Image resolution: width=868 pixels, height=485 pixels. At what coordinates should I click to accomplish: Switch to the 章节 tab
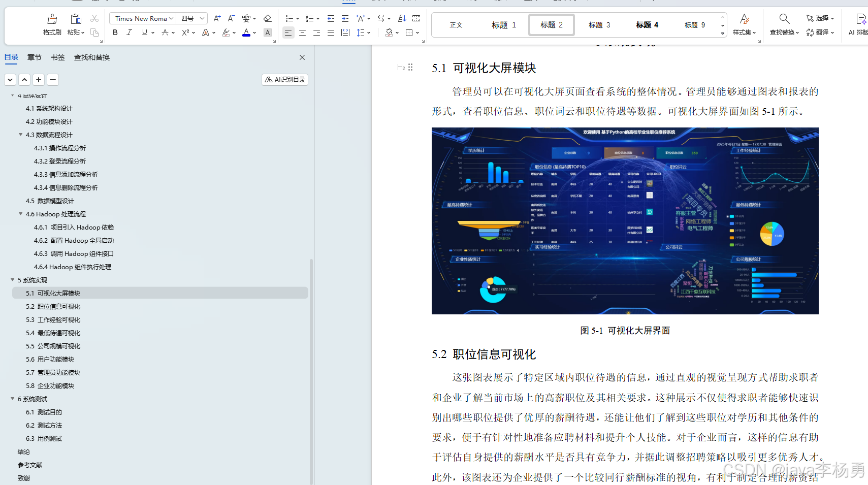coord(35,57)
